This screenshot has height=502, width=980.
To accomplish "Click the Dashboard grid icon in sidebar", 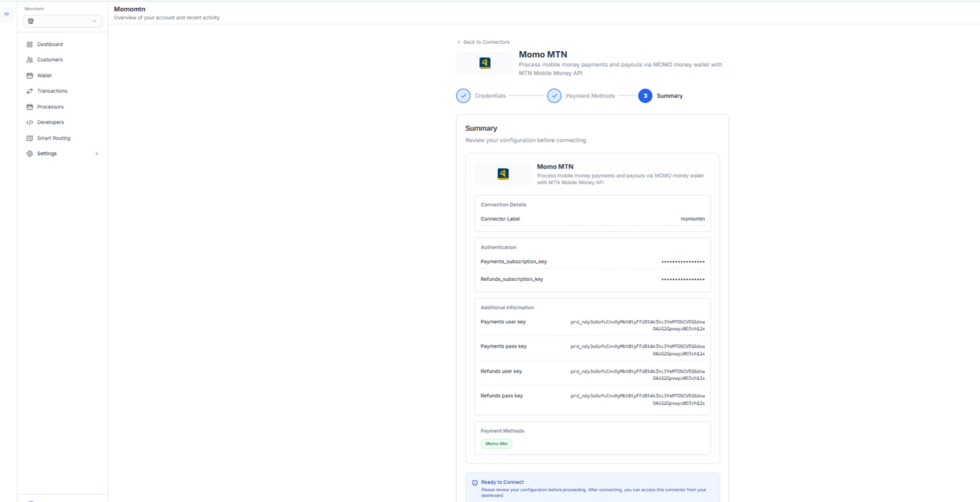I will 30,44.
